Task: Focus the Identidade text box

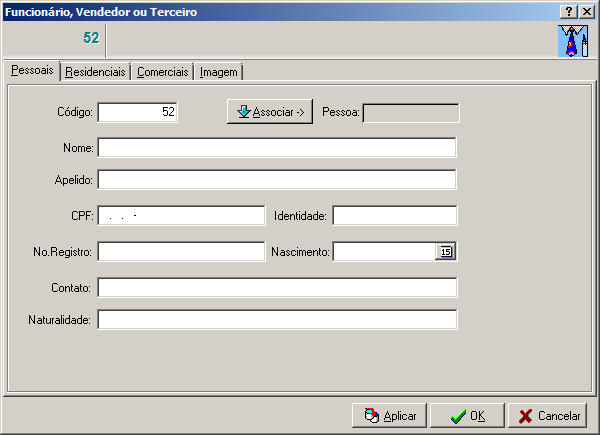Action: tap(394, 216)
